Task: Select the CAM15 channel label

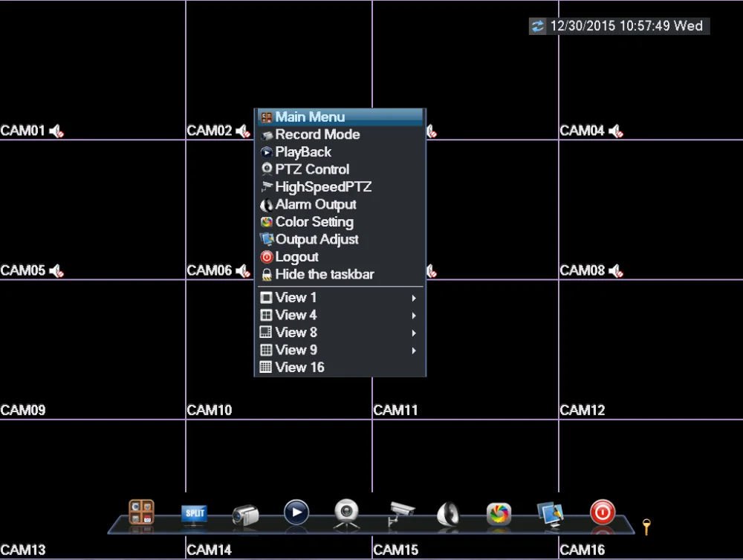Action: pyautogui.click(x=396, y=550)
